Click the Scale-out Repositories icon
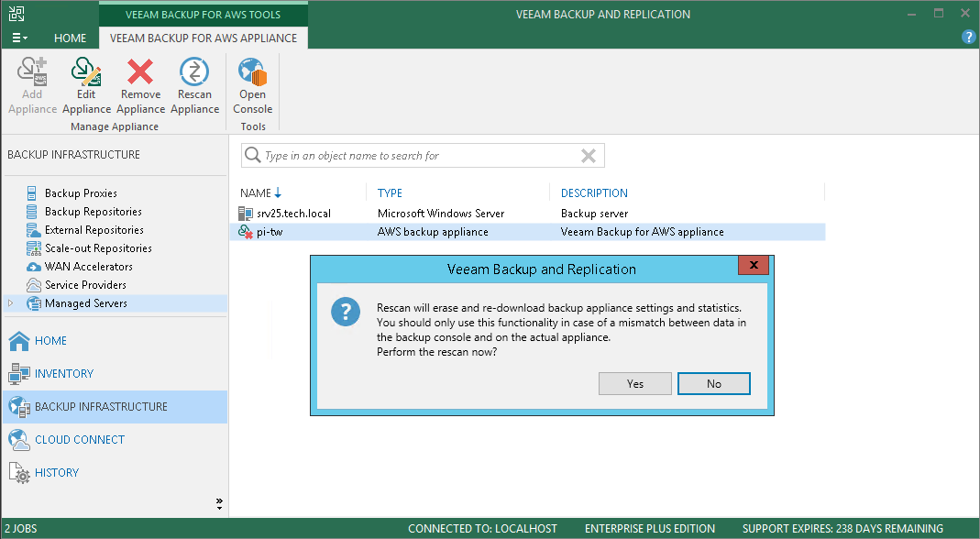 tap(33, 248)
